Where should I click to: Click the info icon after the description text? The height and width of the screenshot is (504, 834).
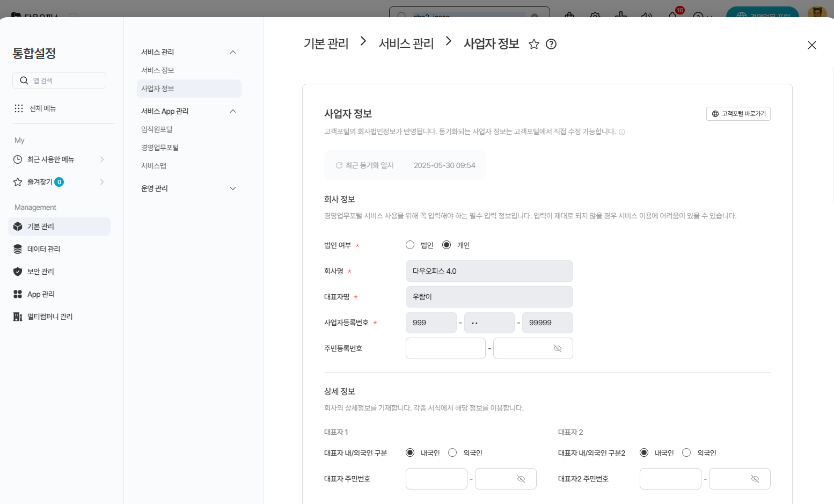[622, 132]
